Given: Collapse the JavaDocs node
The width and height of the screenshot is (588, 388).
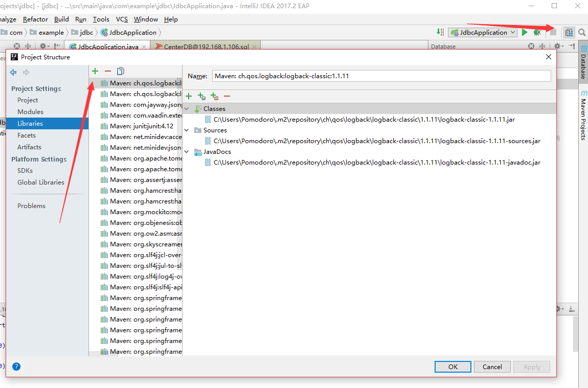Looking at the screenshot, I should coord(187,152).
